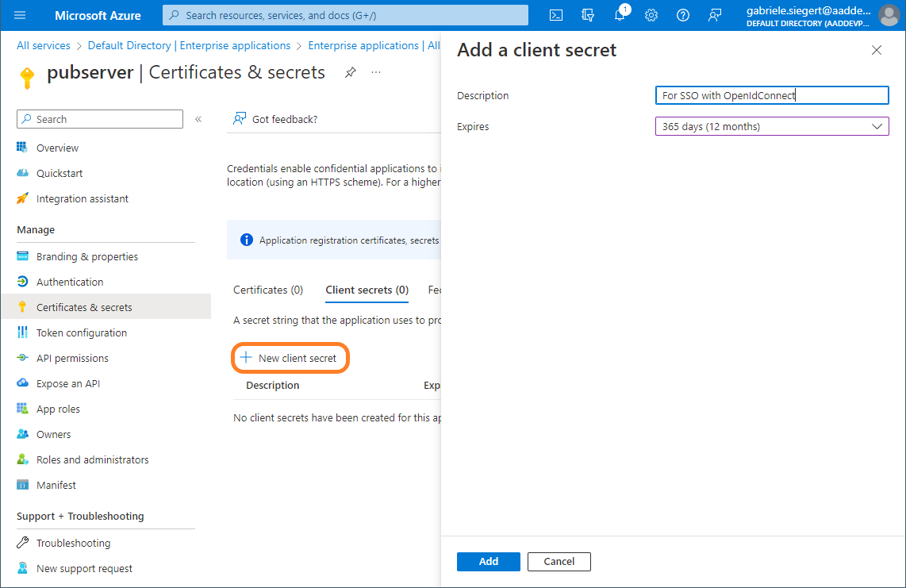
Task: Open the Azure Cloud Shell icon
Action: tap(557, 15)
